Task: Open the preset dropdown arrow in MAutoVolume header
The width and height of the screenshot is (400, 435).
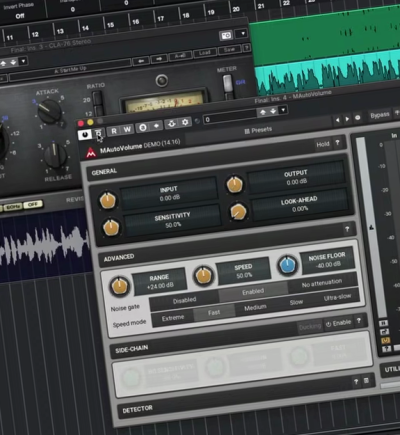Action: tap(283, 110)
